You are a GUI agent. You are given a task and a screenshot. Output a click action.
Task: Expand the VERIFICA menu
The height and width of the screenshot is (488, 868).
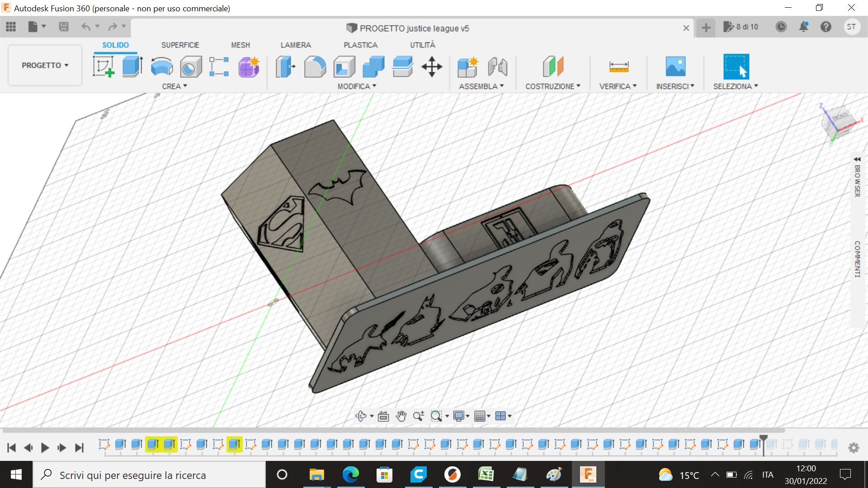(x=618, y=86)
